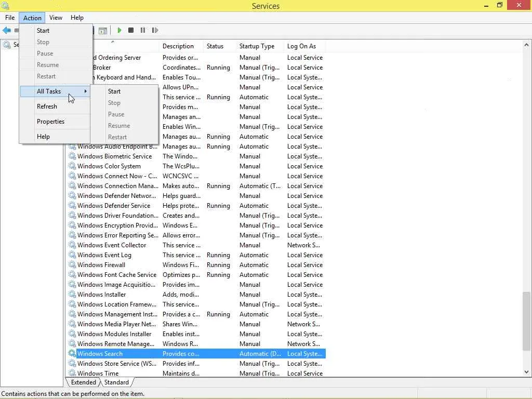
Task: Click the vertical scrollbar thumb
Action: tap(527, 321)
